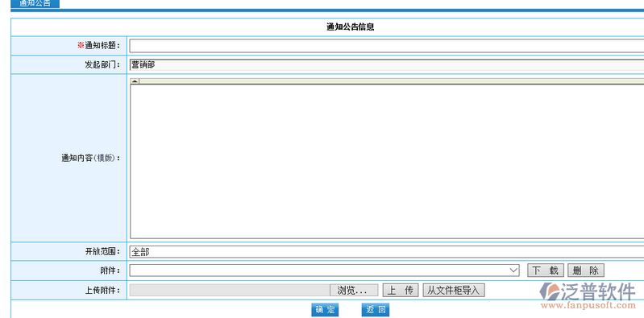Click the 上传 button

pyautogui.click(x=401, y=290)
